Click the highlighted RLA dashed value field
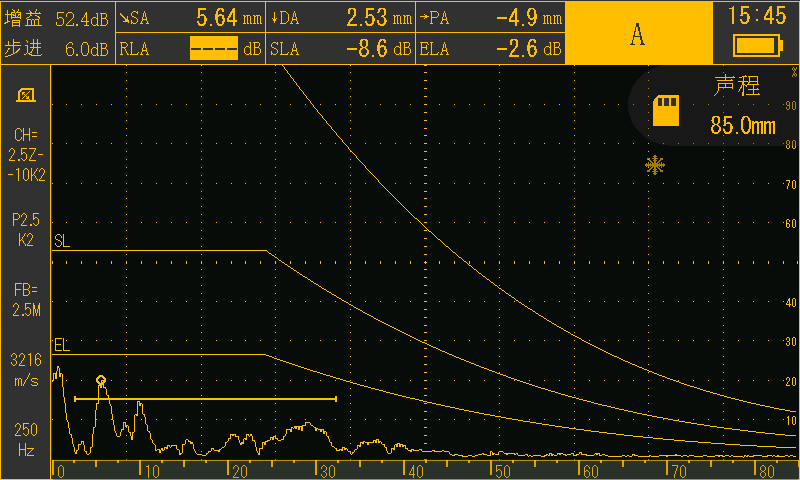 click(x=214, y=48)
